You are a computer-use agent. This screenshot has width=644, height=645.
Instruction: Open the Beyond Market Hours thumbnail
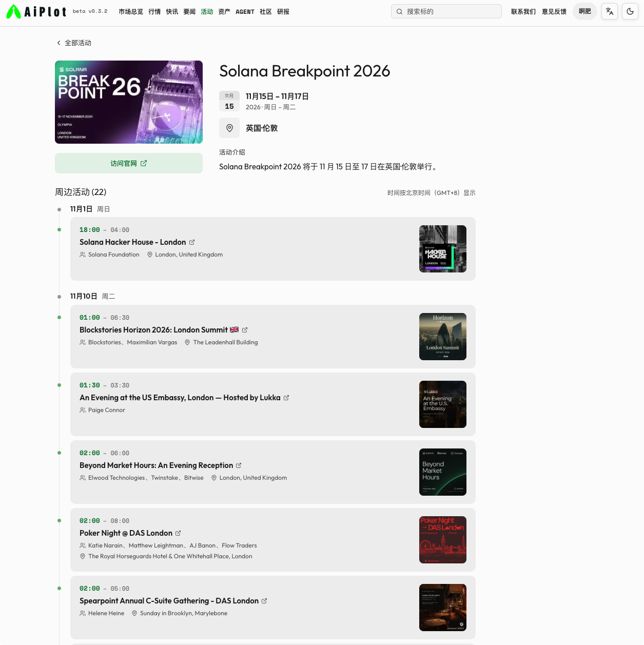[443, 472]
